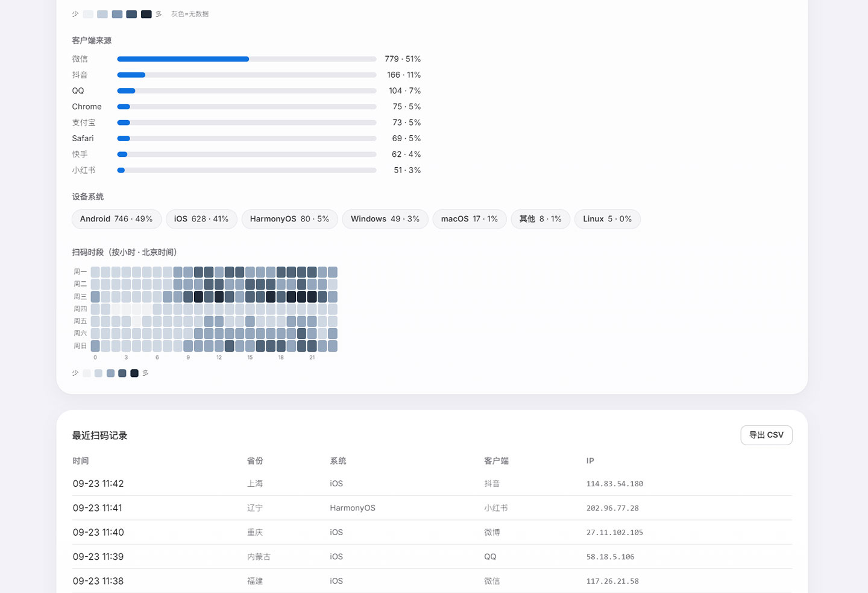Click HarmonyOS in the 09-23 11:41 row
This screenshot has width=868, height=593.
353,509
